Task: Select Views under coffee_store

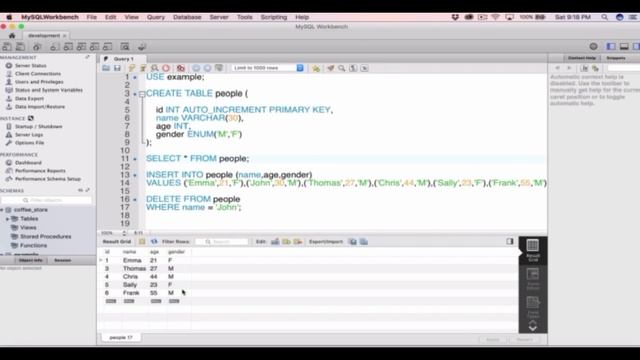Action: tap(28, 227)
